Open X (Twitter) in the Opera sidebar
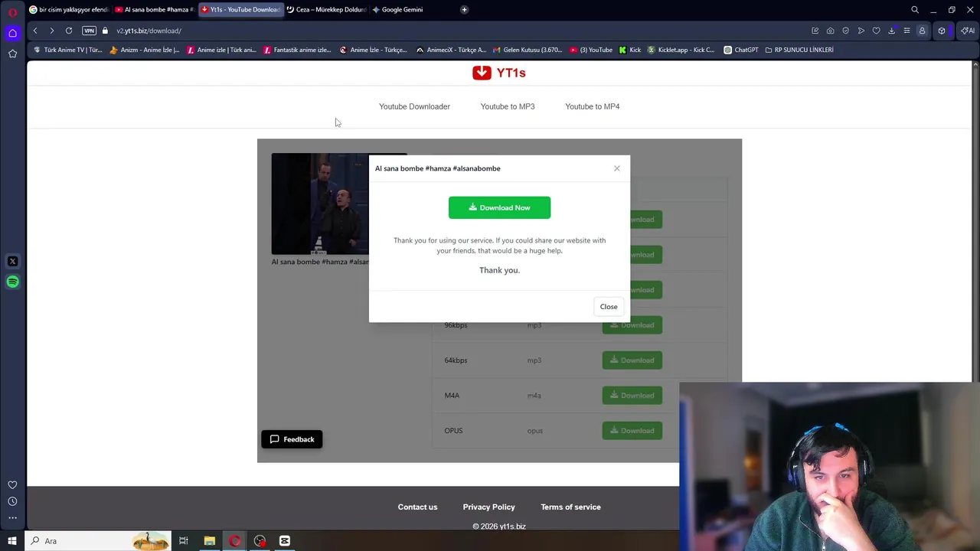Screen dimensions: 980x551 click(12, 262)
